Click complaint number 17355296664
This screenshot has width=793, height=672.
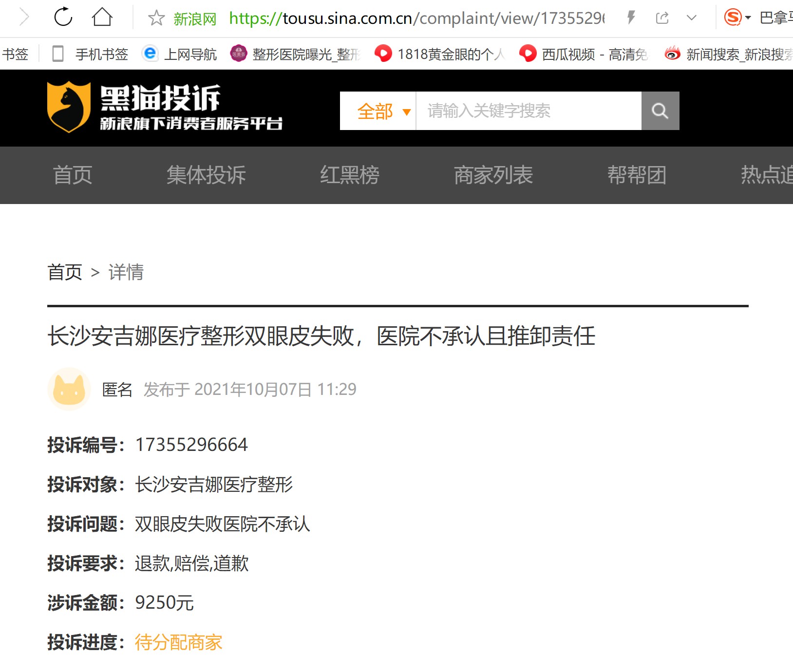(191, 445)
